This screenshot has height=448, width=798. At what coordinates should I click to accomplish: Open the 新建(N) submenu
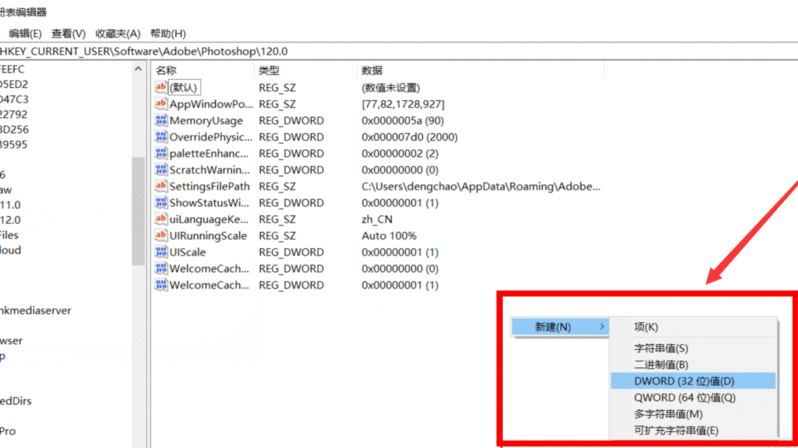click(558, 327)
